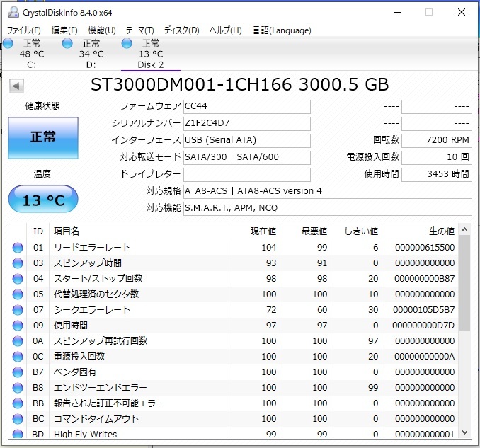Click status orb of attribute 04 row
This screenshot has width=480, height=448.
18,279
